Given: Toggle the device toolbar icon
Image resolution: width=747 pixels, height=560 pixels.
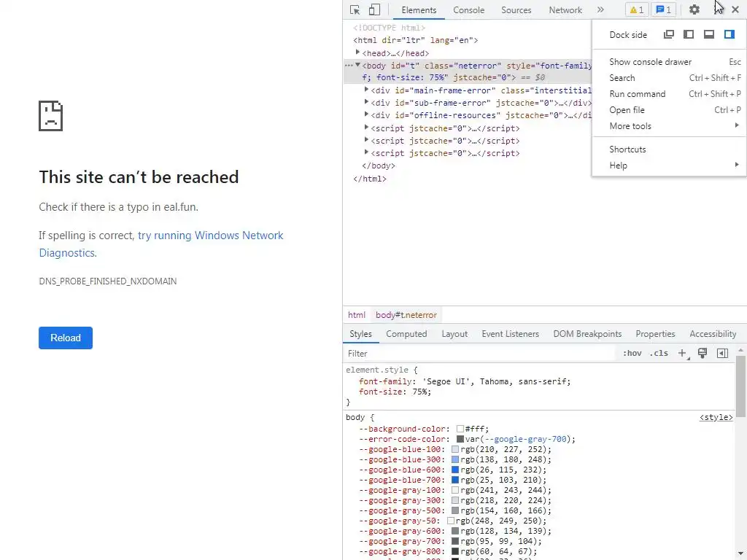Looking at the screenshot, I should 374,9.
